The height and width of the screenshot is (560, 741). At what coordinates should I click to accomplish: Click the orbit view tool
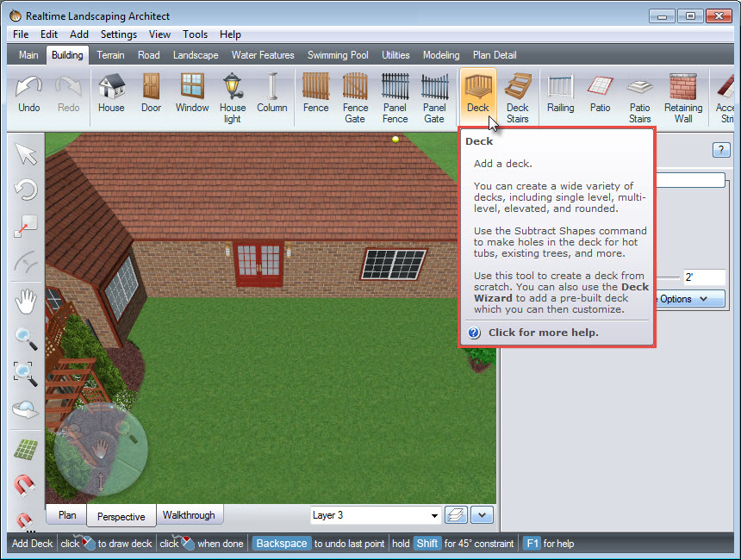pyautogui.click(x=26, y=409)
